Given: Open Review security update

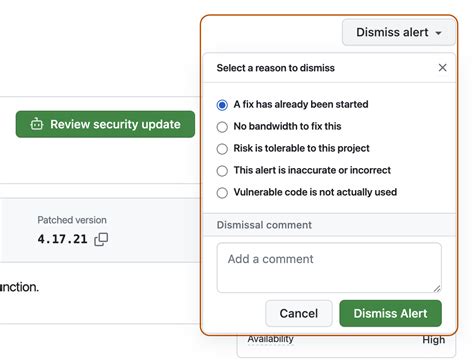Looking at the screenshot, I should point(105,124).
